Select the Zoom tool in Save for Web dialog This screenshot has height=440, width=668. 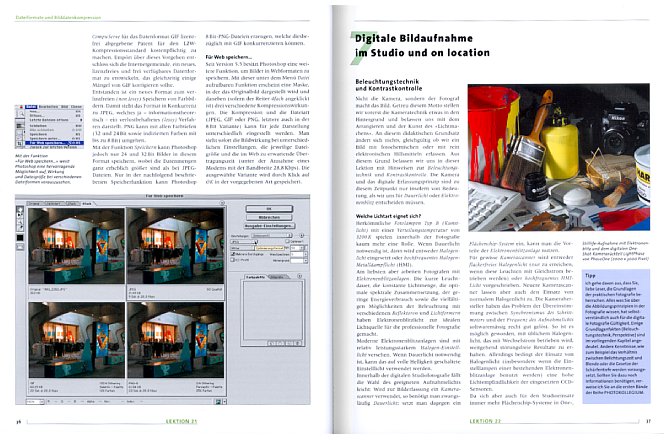point(20,222)
